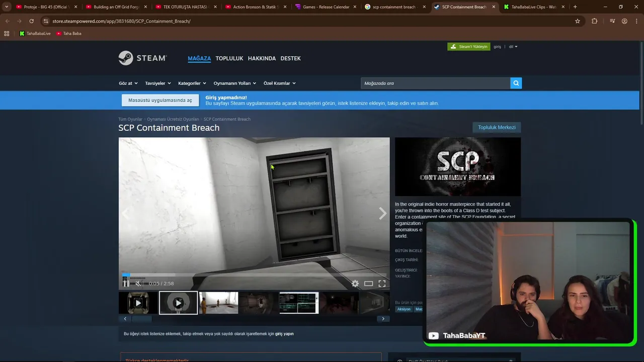Expand the Özel Kısımlar dropdown
644x362 pixels.
pos(280,83)
